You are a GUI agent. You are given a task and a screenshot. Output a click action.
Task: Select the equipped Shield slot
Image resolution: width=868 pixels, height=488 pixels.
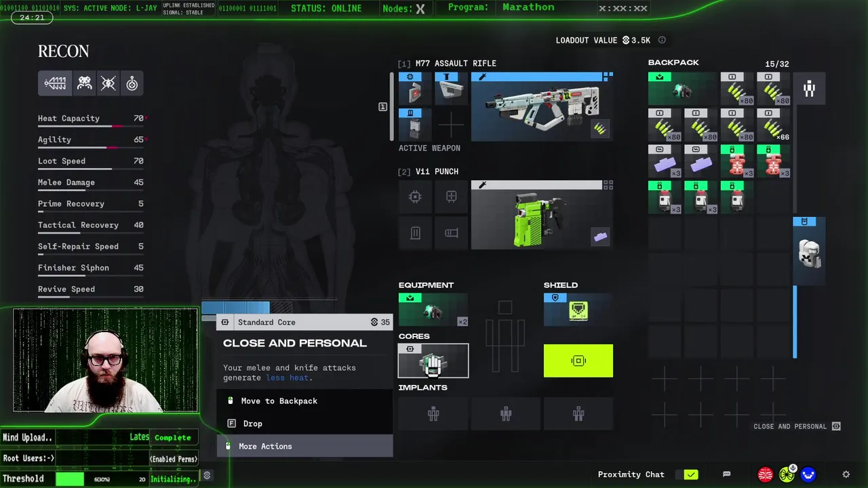tap(578, 310)
